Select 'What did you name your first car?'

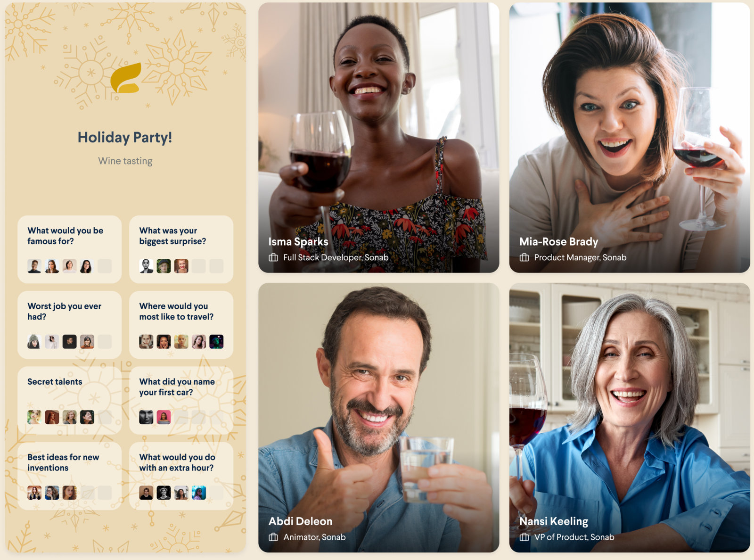click(x=181, y=400)
